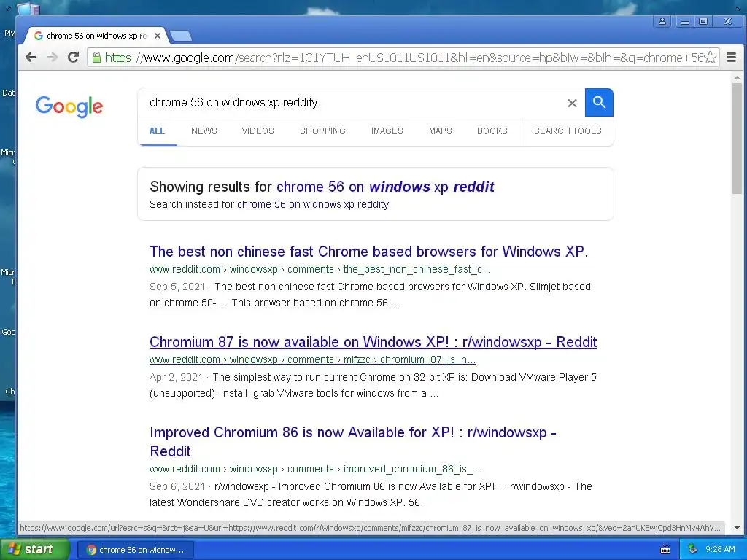747x560 pixels.
Task: Open a new tab next to the Google tab
Action: [181, 36]
